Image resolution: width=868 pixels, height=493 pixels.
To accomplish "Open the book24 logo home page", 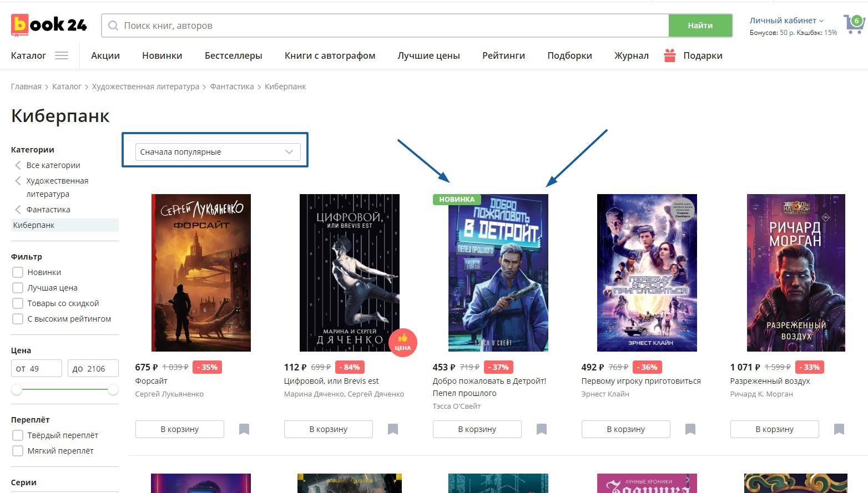I will [49, 26].
